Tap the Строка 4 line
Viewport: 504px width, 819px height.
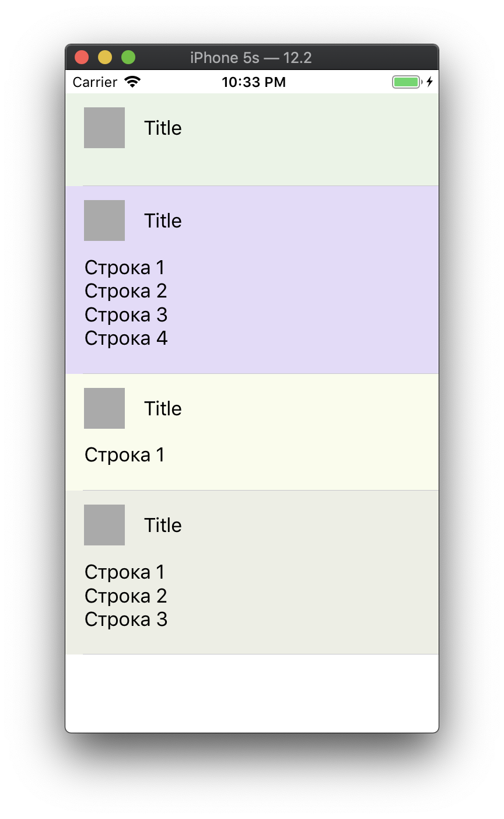[x=126, y=338]
